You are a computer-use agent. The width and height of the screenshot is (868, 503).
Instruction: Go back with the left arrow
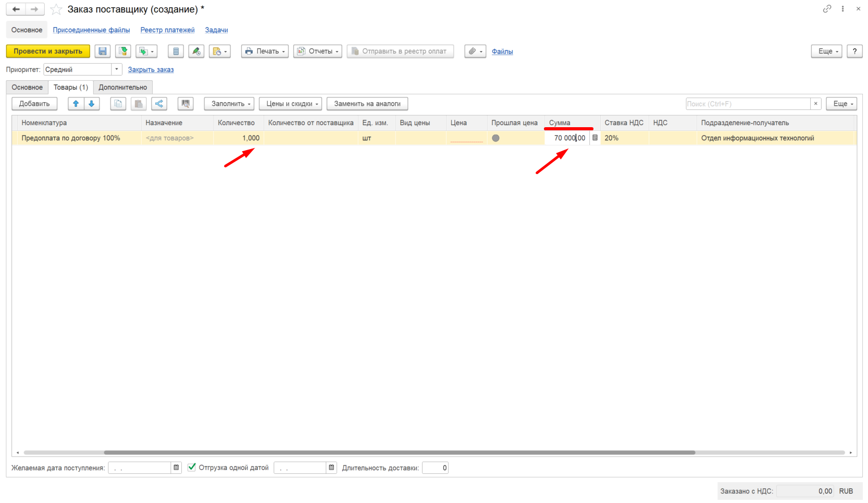click(16, 9)
